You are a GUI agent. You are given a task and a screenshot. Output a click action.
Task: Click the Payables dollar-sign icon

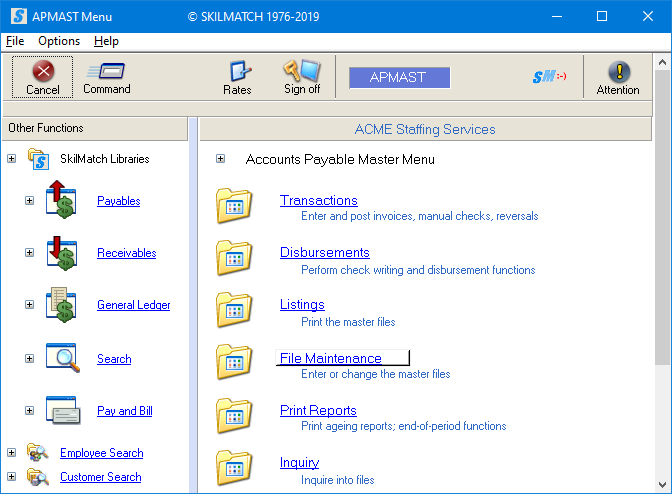click(x=61, y=201)
